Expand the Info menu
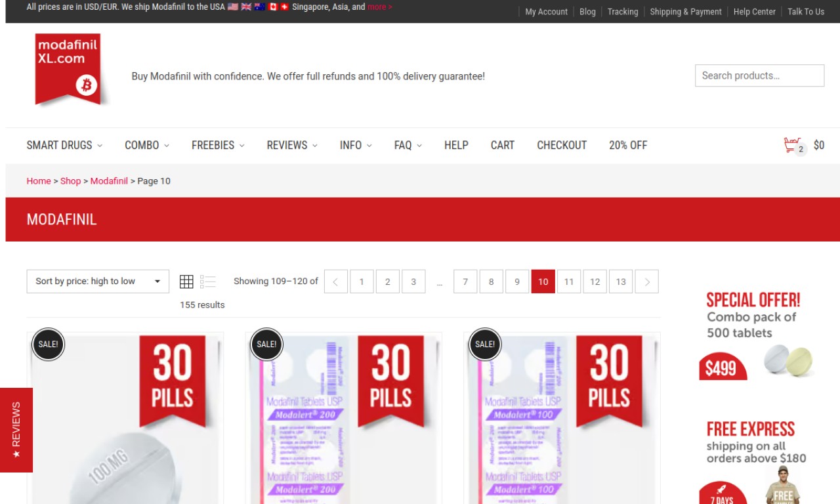 (x=356, y=145)
